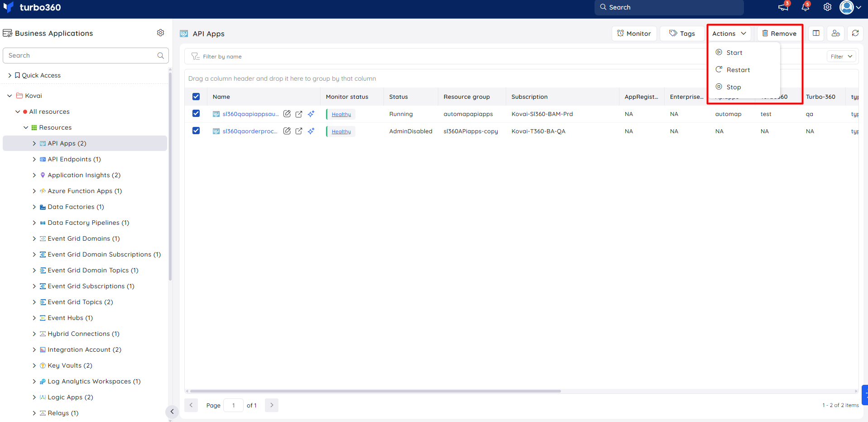Click the Monitor button

click(x=634, y=34)
